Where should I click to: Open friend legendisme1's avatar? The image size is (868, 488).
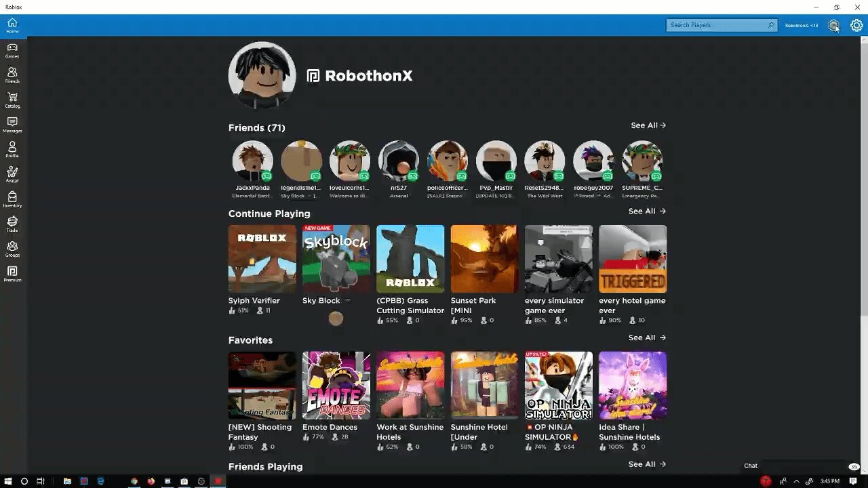click(301, 161)
